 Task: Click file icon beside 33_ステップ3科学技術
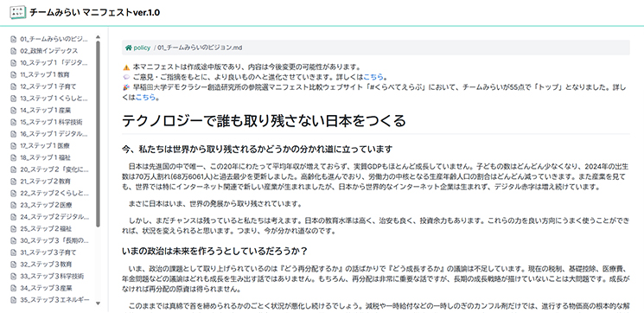tap(13, 276)
